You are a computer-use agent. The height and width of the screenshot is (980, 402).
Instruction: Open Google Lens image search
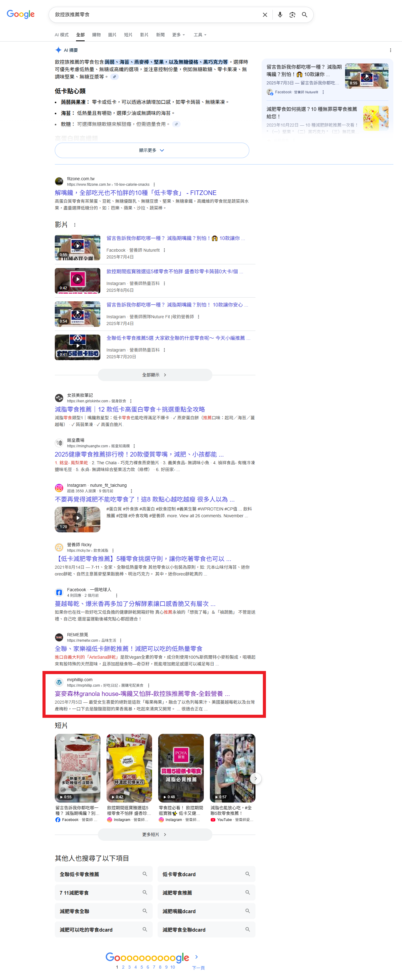point(292,15)
